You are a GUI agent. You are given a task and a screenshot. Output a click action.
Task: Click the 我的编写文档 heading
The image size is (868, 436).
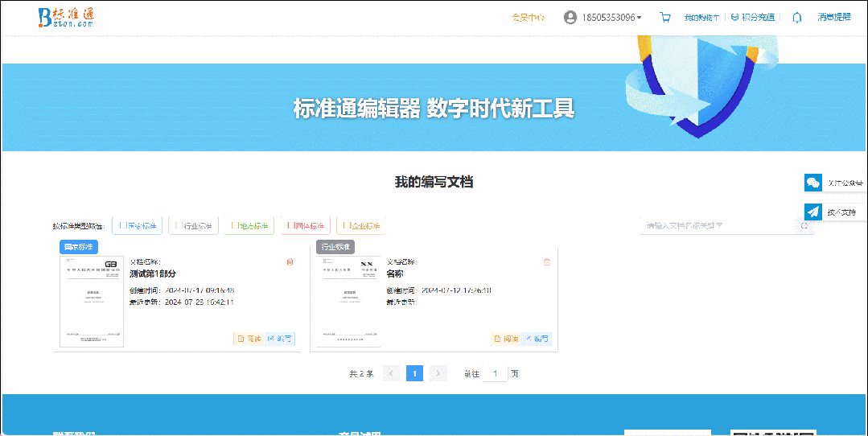[434, 182]
